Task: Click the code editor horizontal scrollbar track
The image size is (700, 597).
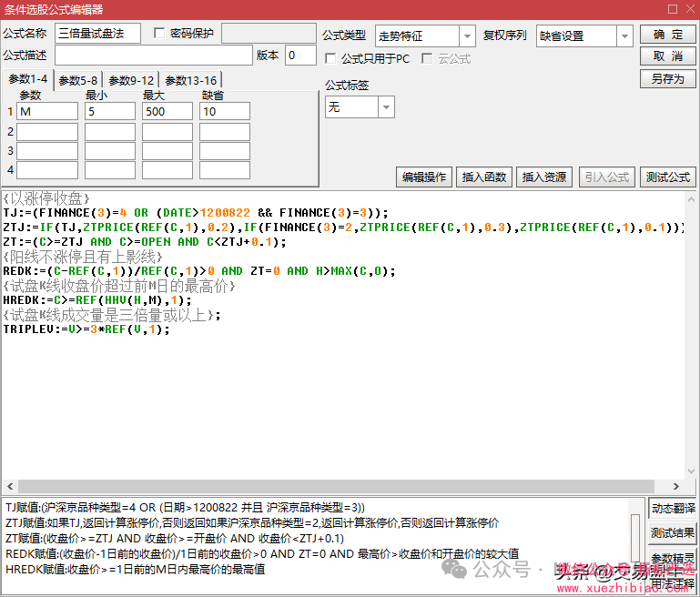Action: (343, 486)
